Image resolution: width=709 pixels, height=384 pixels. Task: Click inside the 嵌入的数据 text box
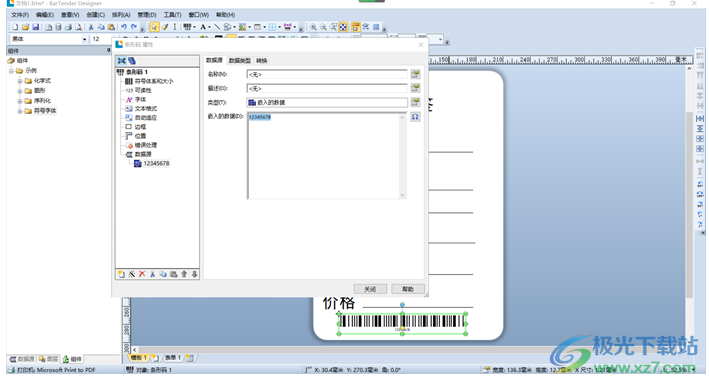pos(324,156)
